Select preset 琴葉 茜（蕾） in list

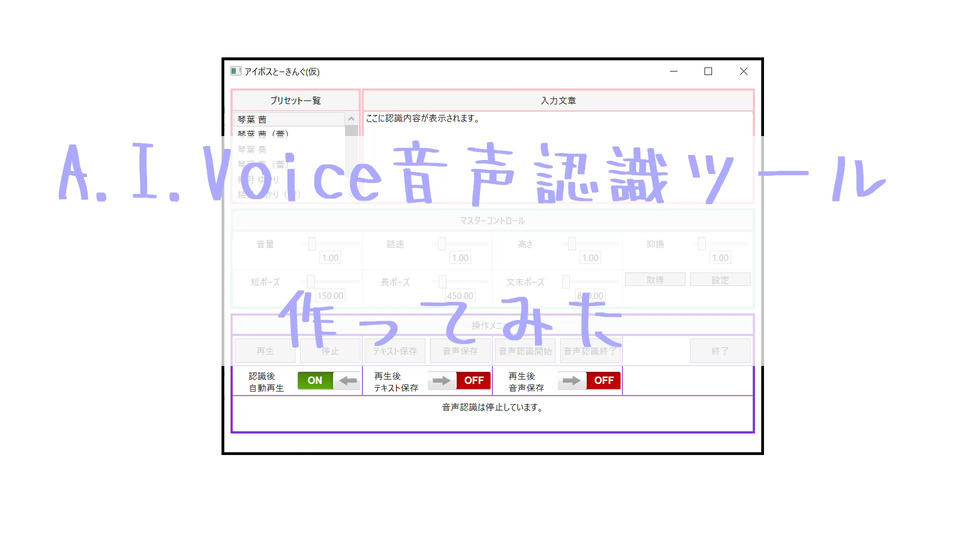289,134
